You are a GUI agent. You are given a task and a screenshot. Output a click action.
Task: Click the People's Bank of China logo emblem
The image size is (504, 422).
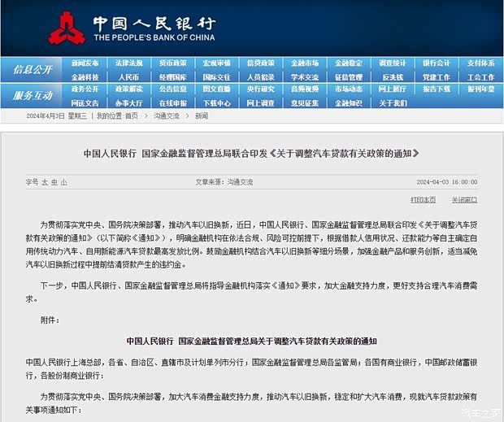(x=66, y=28)
